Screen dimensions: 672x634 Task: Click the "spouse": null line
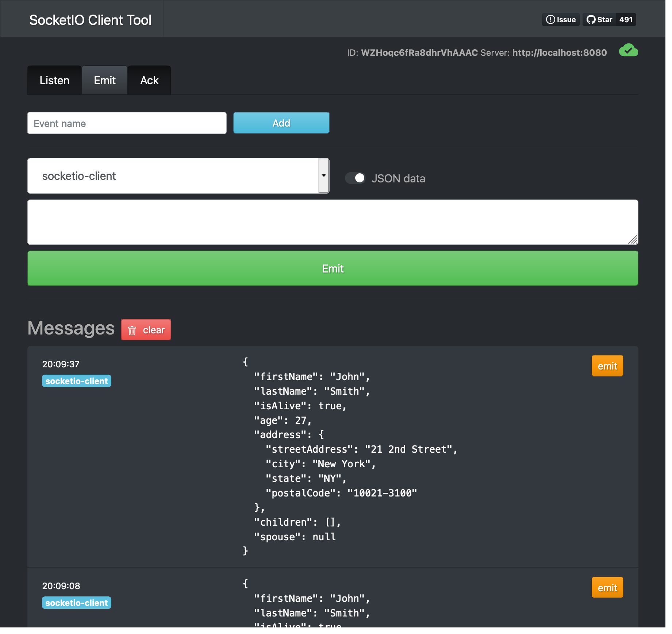coord(295,537)
